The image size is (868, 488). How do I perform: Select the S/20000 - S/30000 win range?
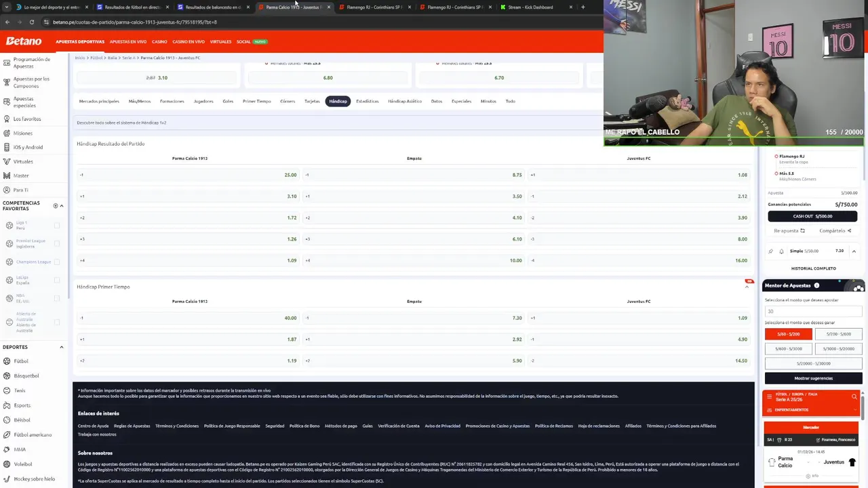(x=813, y=363)
